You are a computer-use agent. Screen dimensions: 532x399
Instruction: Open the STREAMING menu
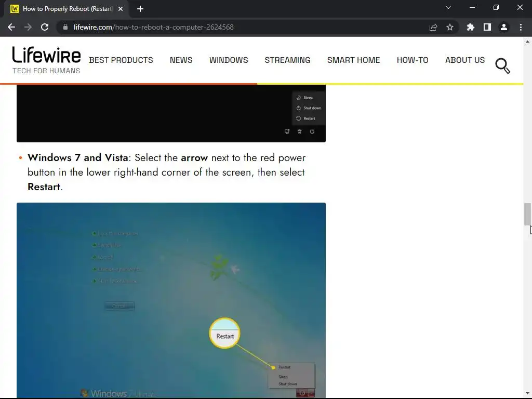tap(287, 60)
